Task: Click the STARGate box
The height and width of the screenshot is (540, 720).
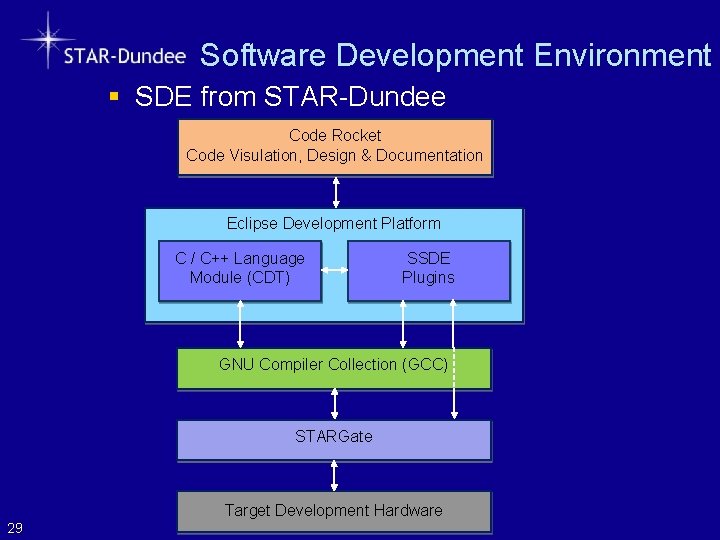Action: pyautogui.click(x=334, y=440)
